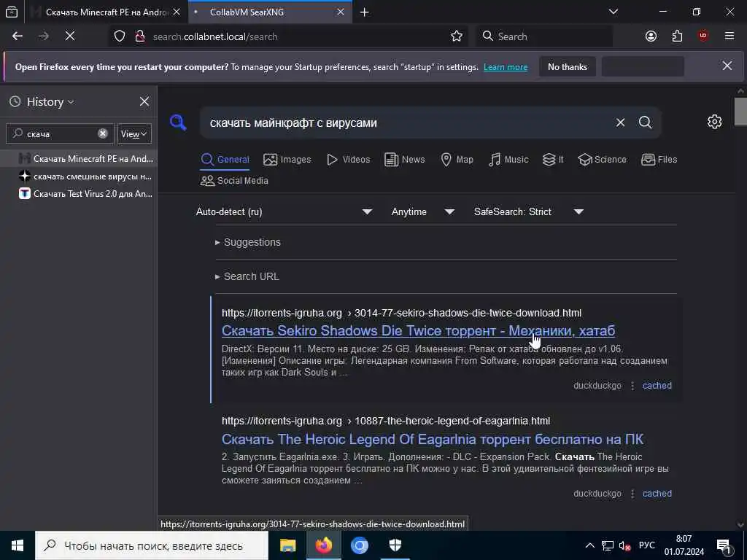Open the Firefox hamburger menu
747x560 pixels.
point(729,36)
